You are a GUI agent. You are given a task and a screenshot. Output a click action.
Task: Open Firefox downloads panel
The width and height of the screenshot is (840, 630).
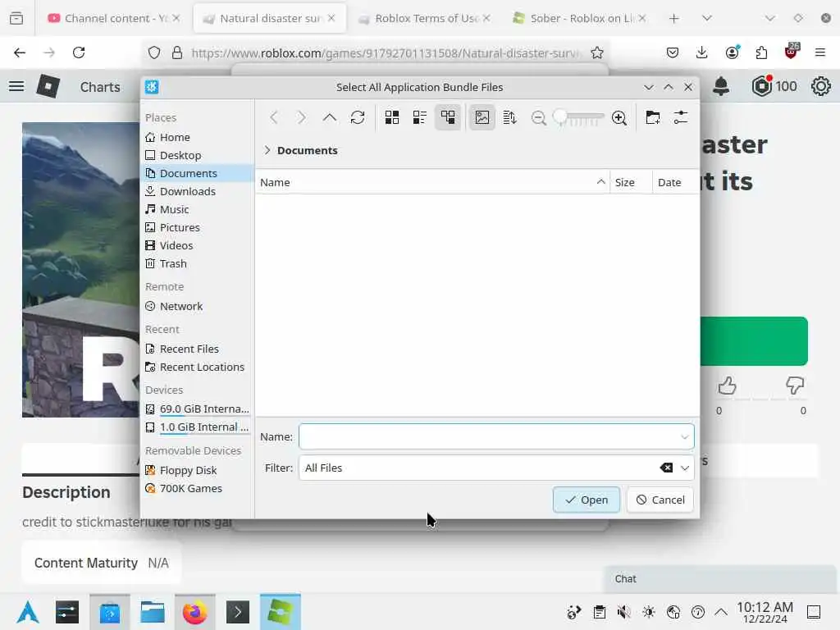[702, 52]
